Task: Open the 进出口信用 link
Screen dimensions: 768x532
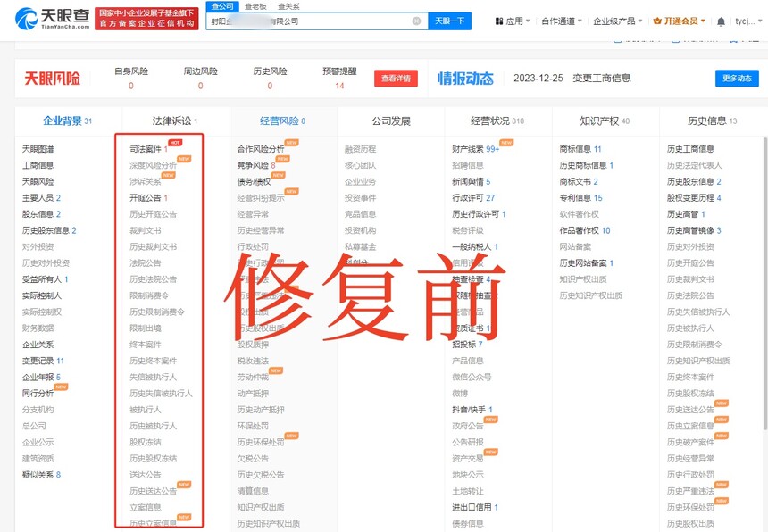Action: pos(475,507)
